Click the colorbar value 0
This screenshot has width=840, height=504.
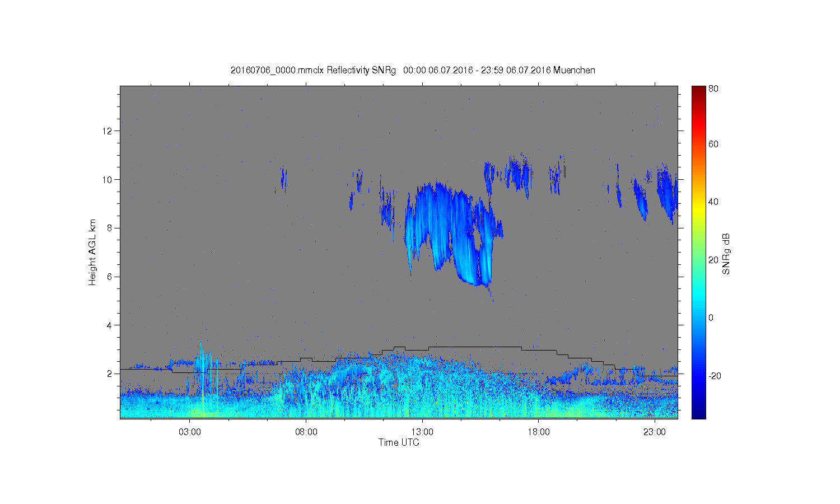tap(711, 318)
